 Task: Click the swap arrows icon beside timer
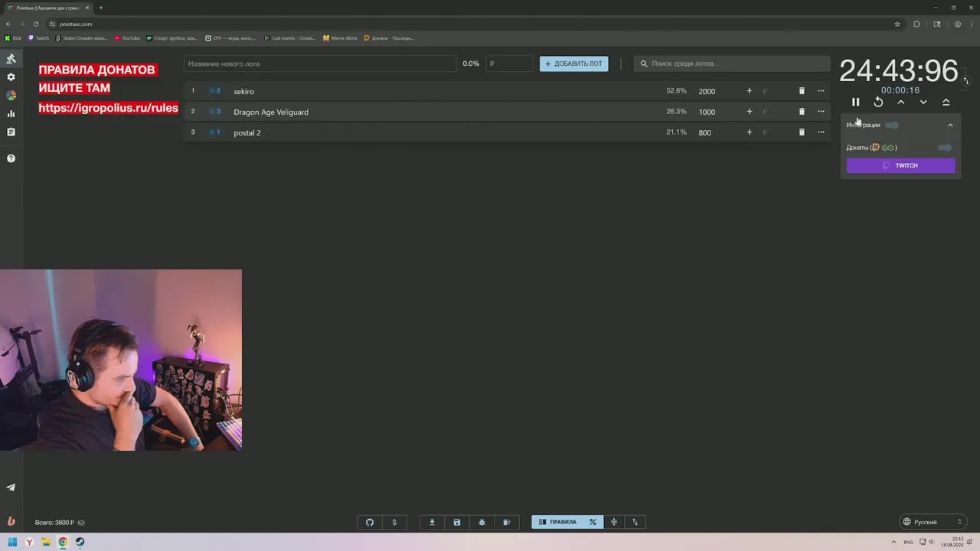coord(966,80)
